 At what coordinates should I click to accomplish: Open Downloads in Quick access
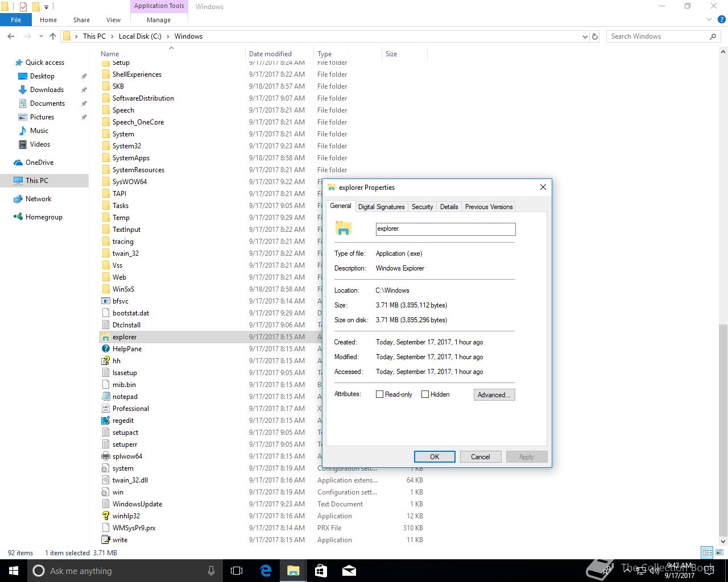click(47, 90)
